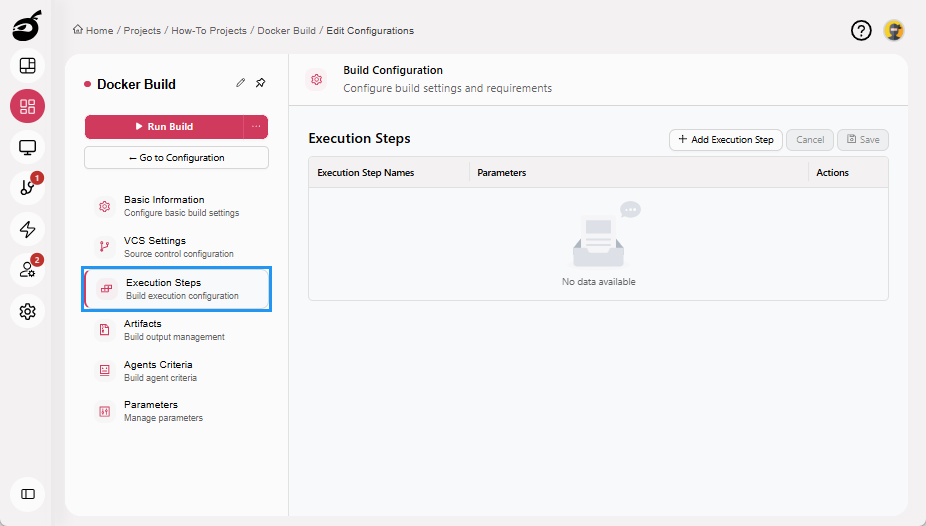Click the Cancel button

pyautogui.click(x=810, y=140)
